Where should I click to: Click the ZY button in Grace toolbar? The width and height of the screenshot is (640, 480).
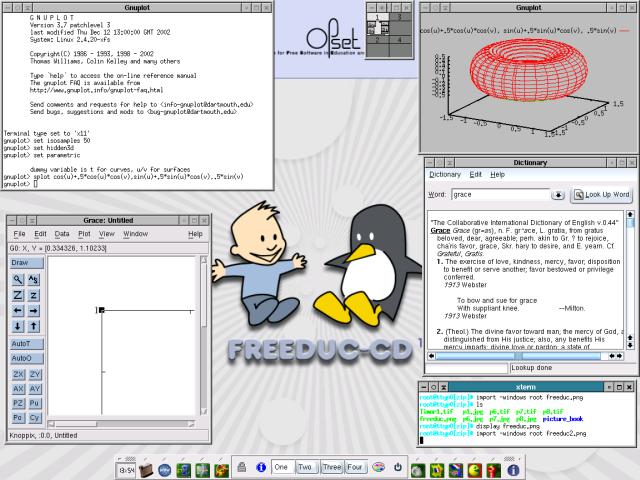pos(35,374)
